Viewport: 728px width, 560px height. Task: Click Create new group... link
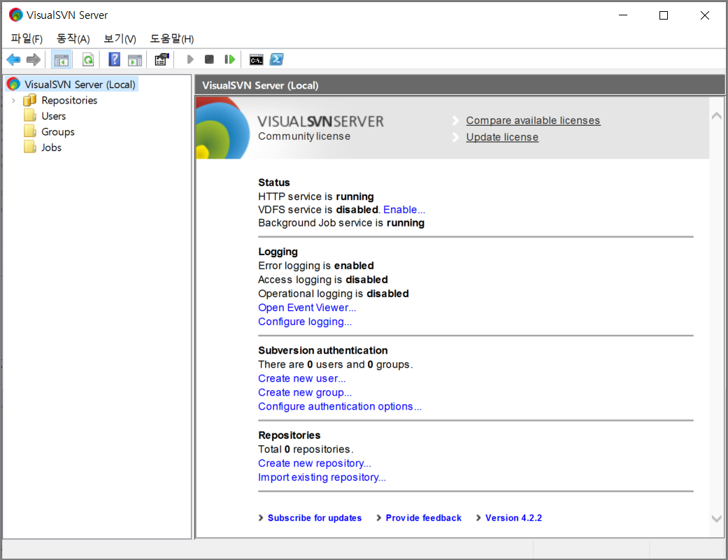(305, 392)
